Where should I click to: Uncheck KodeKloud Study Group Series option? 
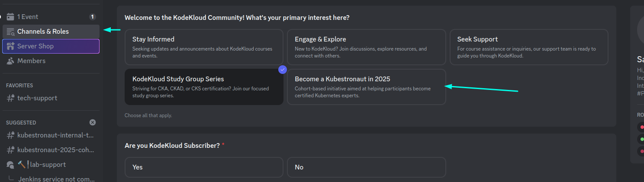point(204,86)
